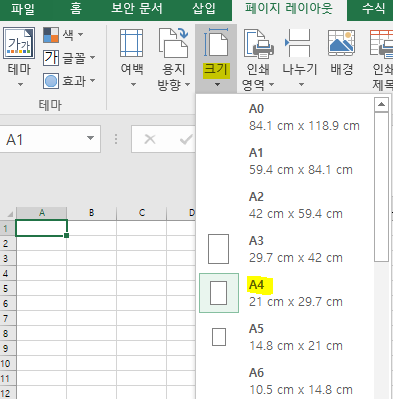Choose A3 paper size 29.7 x 42 cm

tap(285, 249)
